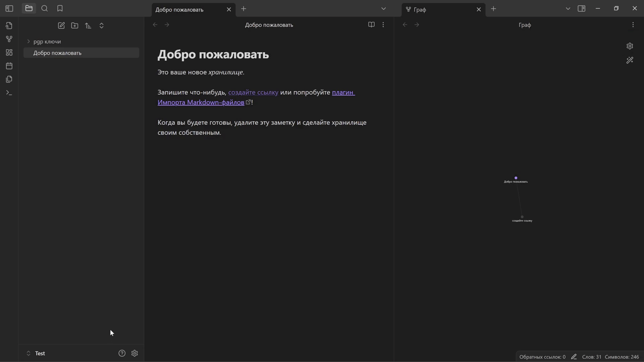Open command palette terminal icon

point(9,93)
